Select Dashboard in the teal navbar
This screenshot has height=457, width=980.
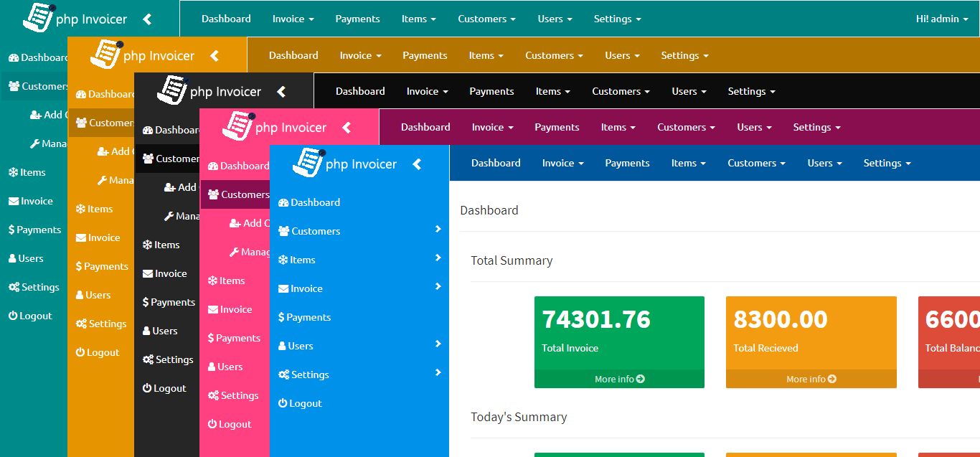coord(226,19)
